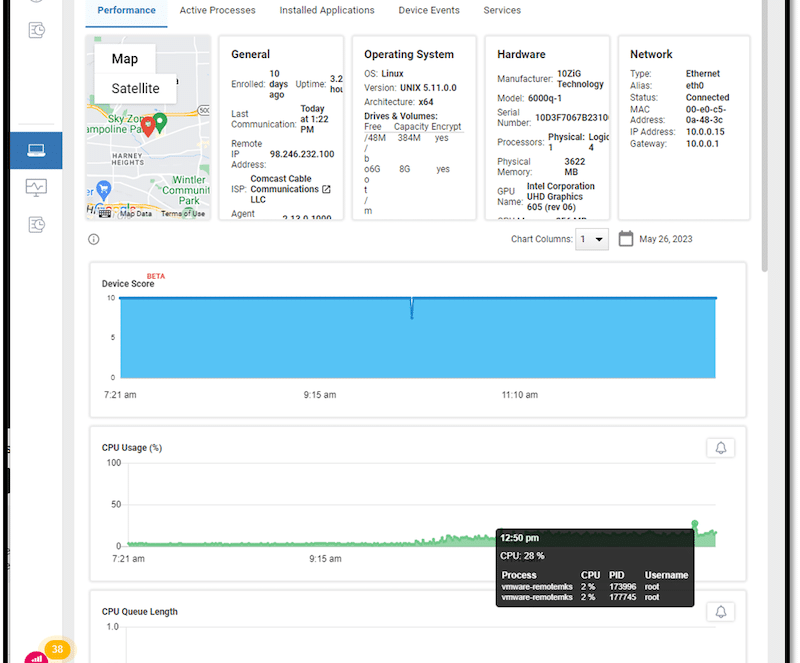Open the monitor pulse icon in sidebar

(x=36, y=187)
